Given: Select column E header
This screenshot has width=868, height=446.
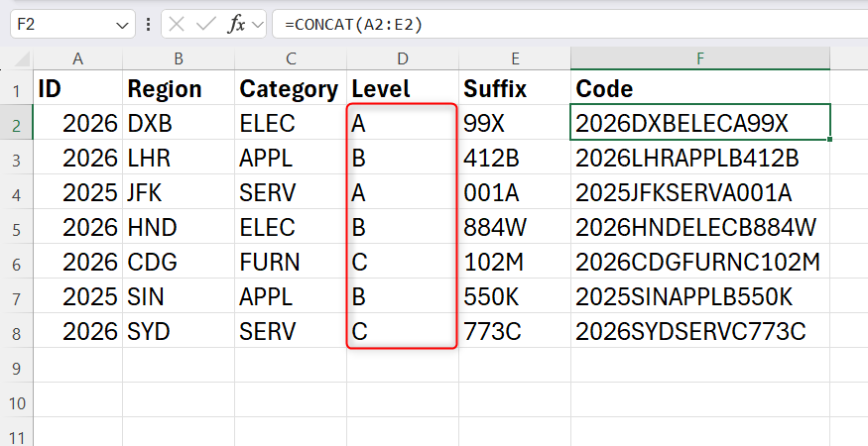Looking at the screenshot, I should (515, 58).
